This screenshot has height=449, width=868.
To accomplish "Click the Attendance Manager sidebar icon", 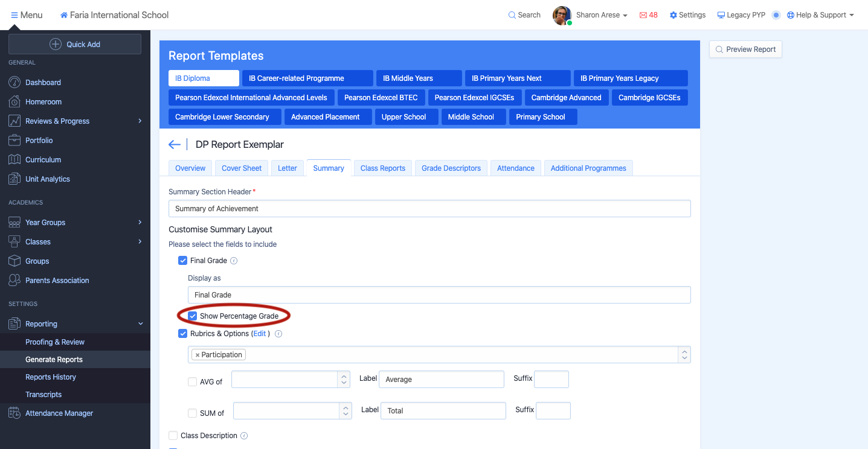I will click(14, 413).
